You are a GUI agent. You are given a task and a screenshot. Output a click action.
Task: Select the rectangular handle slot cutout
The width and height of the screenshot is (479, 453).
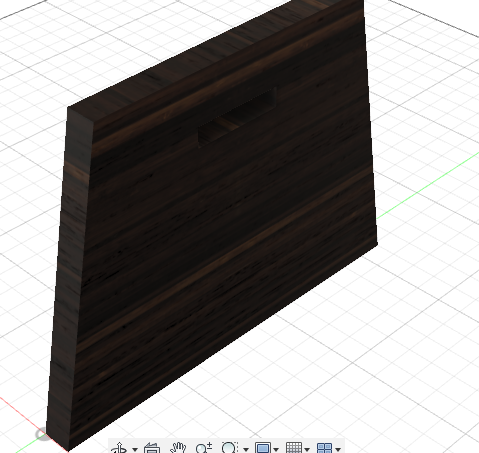(x=237, y=117)
